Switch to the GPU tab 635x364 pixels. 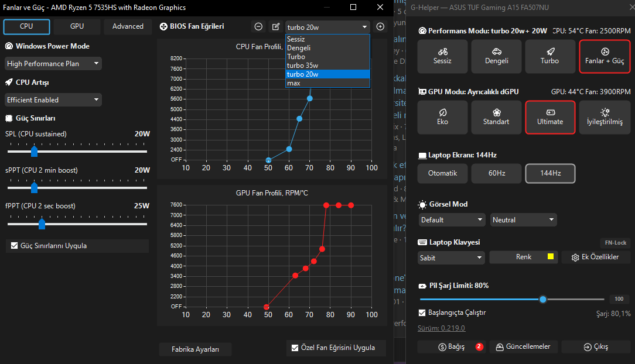tap(77, 26)
